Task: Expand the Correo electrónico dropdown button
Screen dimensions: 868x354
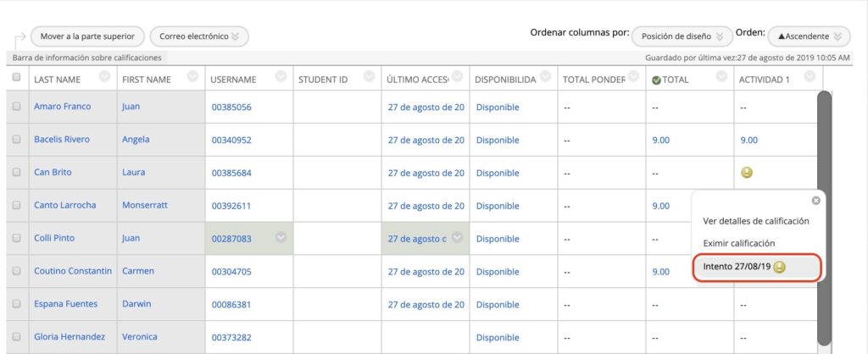Action: (x=198, y=36)
